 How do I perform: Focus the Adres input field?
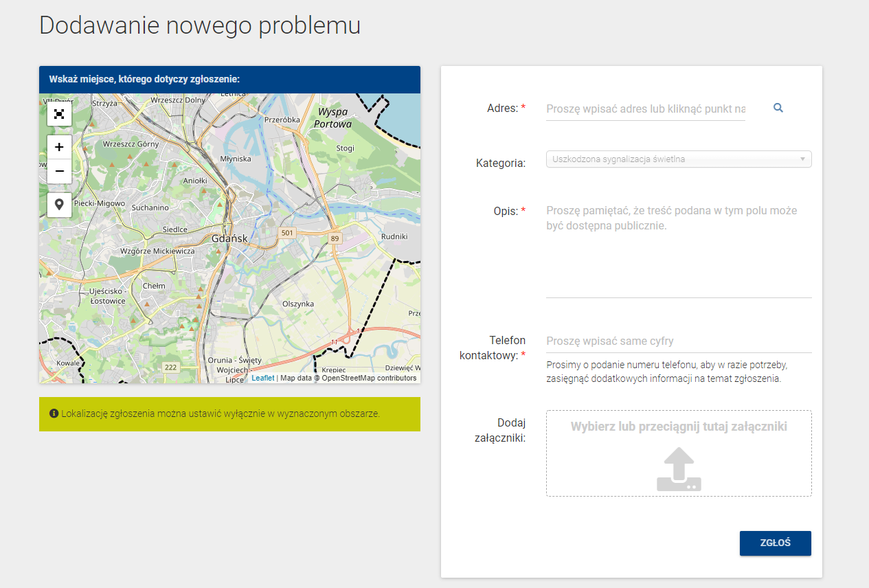(646, 109)
